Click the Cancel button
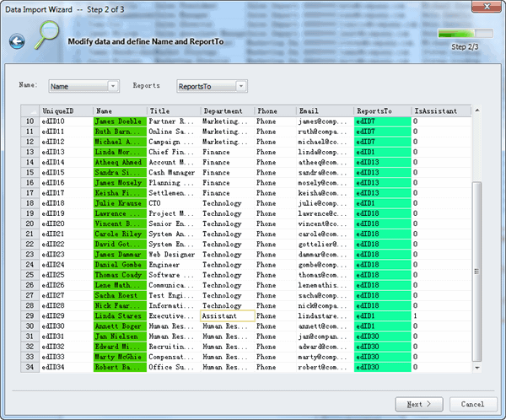The width and height of the screenshot is (506, 420). coord(473,404)
